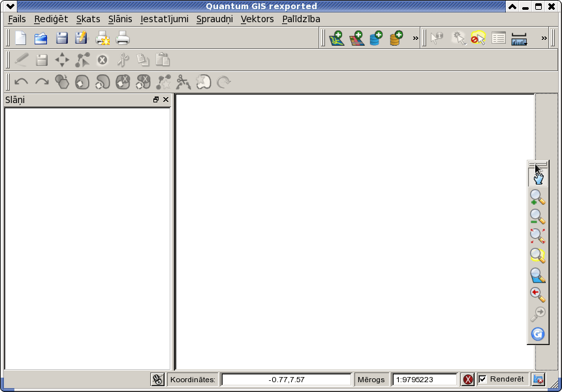Open the Vektors menu
The width and height of the screenshot is (562, 392).
[257, 19]
